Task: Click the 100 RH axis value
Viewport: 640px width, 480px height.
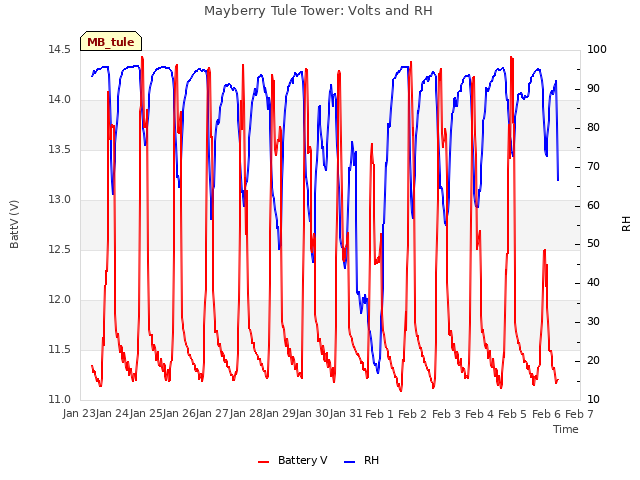Action: tap(597, 50)
